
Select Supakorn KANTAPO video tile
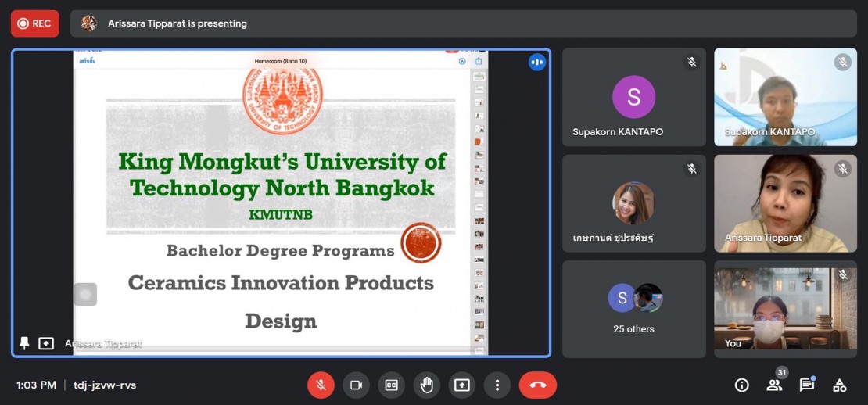pyautogui.click(x=786, y=97)
